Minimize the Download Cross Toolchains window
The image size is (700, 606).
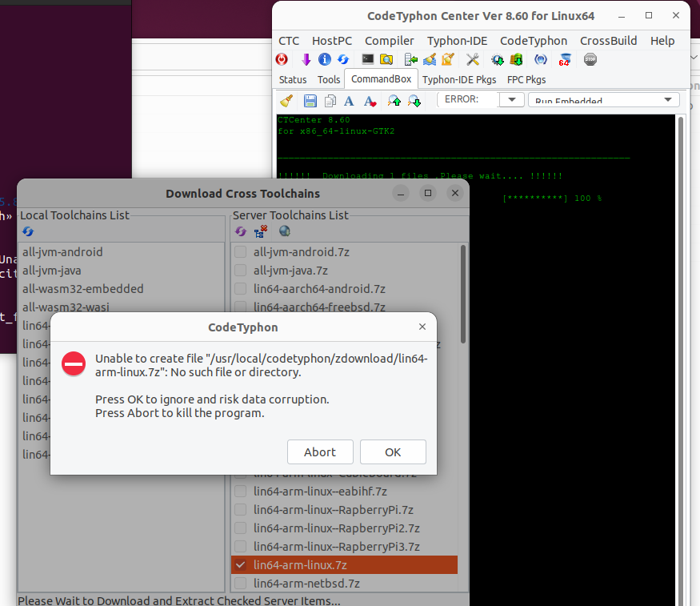pos(401,193)
